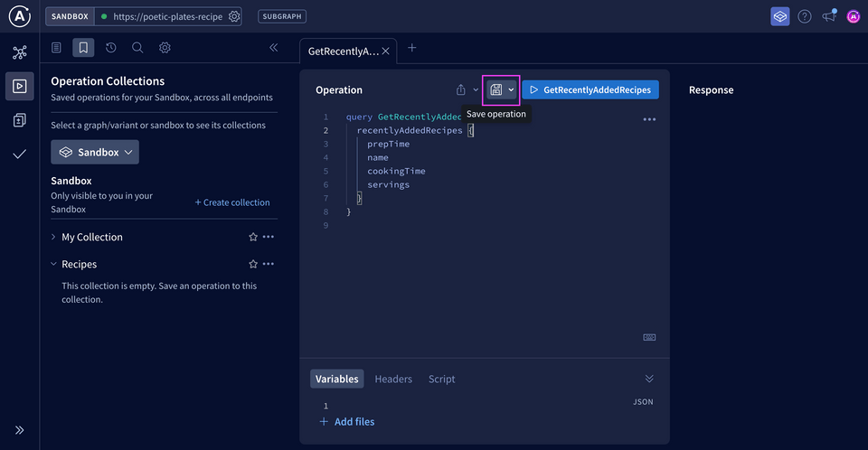Click the name field on line 4
868x450 pixels.
tap(378, 158)
